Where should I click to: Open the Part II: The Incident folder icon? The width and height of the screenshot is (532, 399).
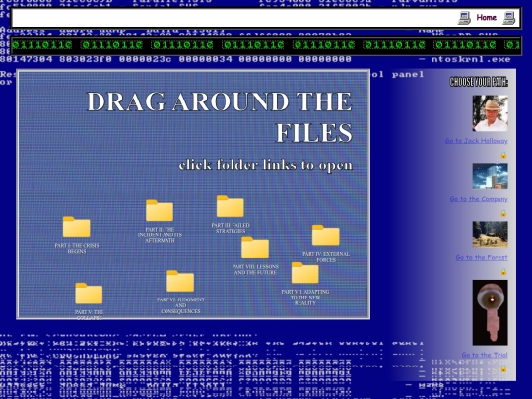coord(160,211)
